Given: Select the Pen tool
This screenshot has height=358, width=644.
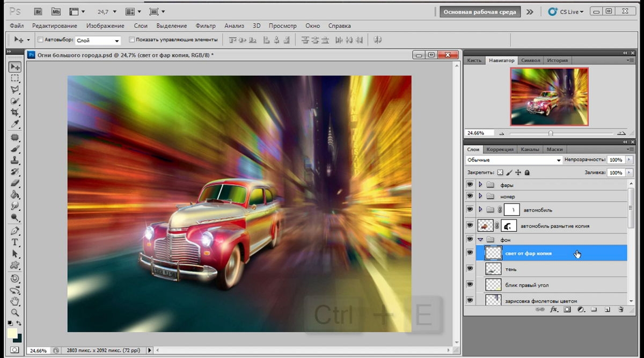Looking at the screenshot, I should click(x=15, y=231).
